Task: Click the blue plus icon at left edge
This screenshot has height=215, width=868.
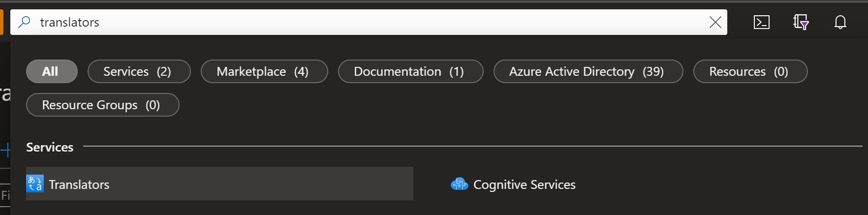Action: [5, 150]
